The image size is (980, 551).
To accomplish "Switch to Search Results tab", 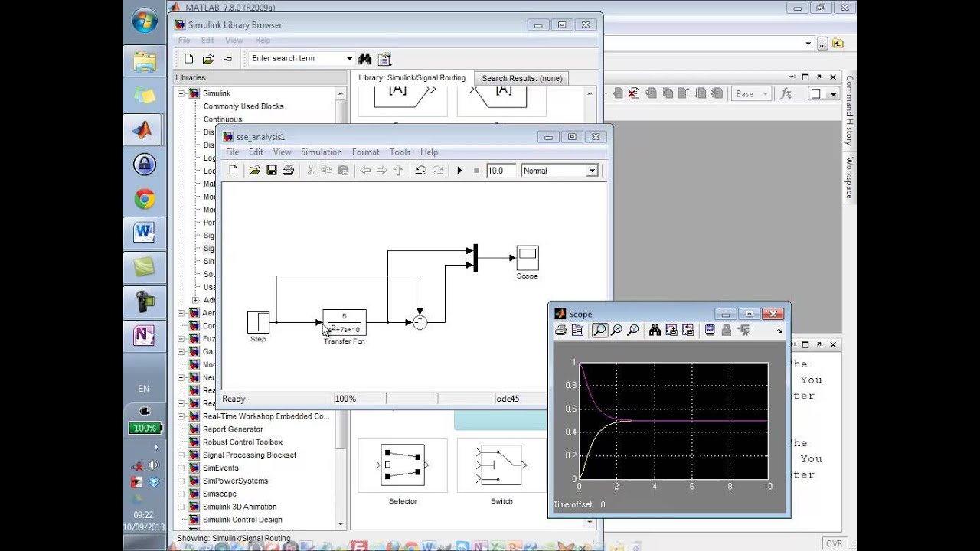I will coord(521,78).
